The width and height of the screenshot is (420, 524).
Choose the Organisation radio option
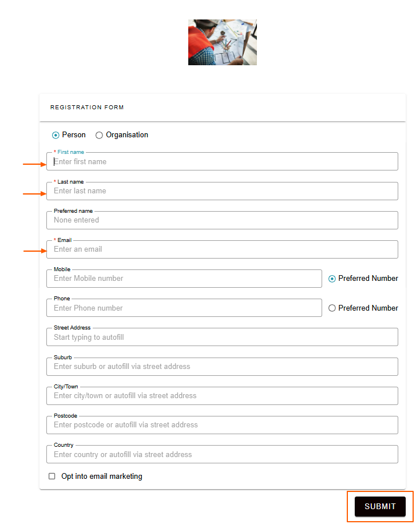[99, 135]
